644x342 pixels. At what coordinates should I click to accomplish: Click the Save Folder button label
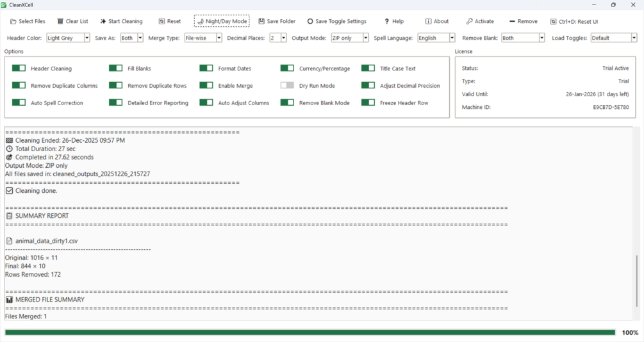pyautogui.click(x=281, y=21)
